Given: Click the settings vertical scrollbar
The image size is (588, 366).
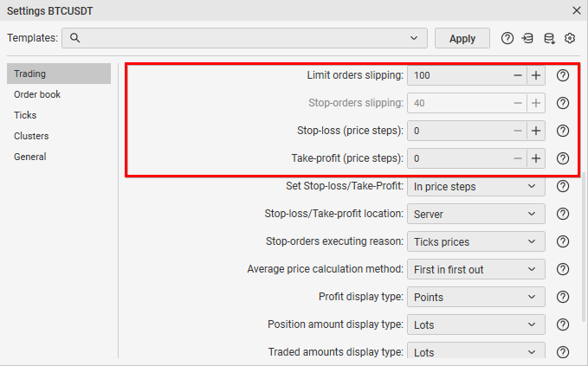Looking at the screenshot, I should click(584, 247).
